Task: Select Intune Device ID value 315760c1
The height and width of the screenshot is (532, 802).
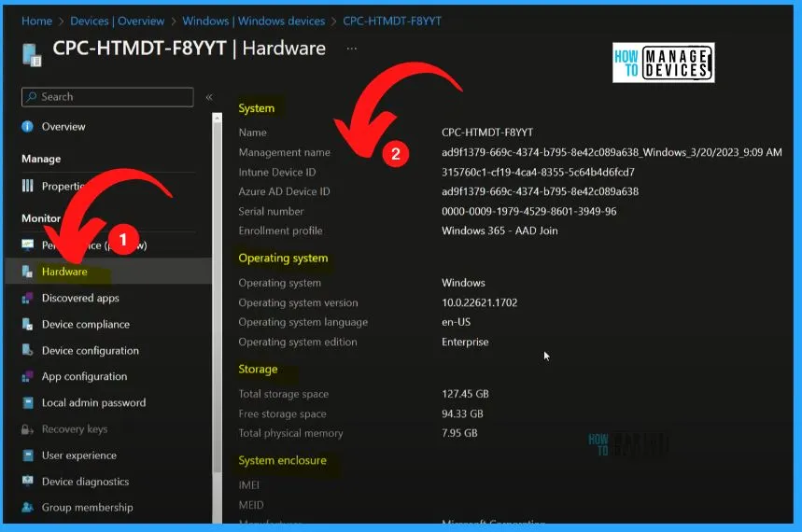Action: [538, 172]
